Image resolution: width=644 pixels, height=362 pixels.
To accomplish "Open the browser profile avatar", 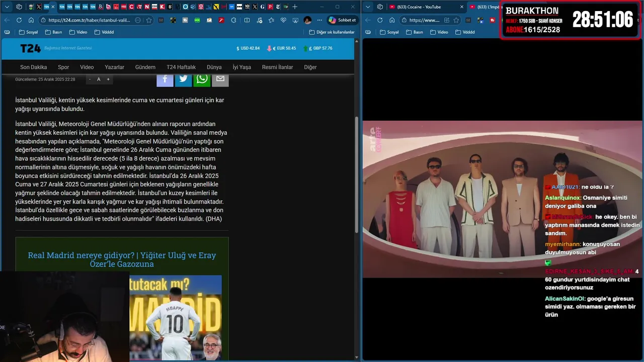I will coord(307,20).
